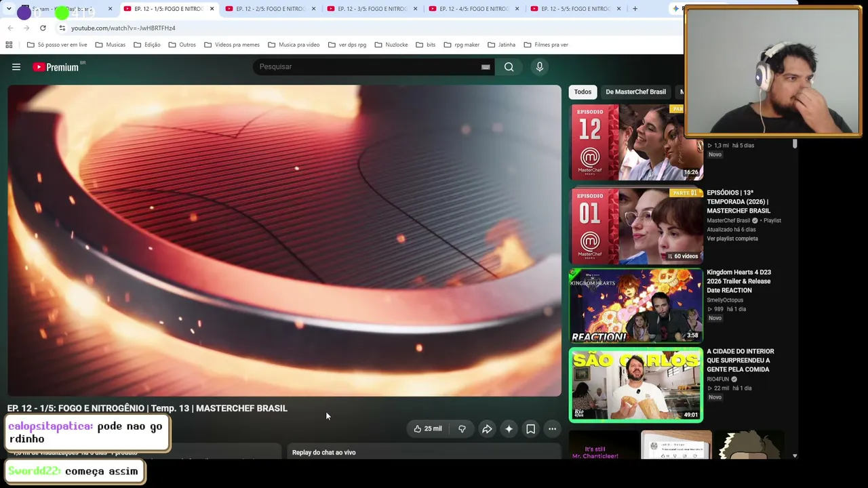868x488 pixels.
Task: Filter by De MasterChef Brasil chip
Action: coord(635,91)
